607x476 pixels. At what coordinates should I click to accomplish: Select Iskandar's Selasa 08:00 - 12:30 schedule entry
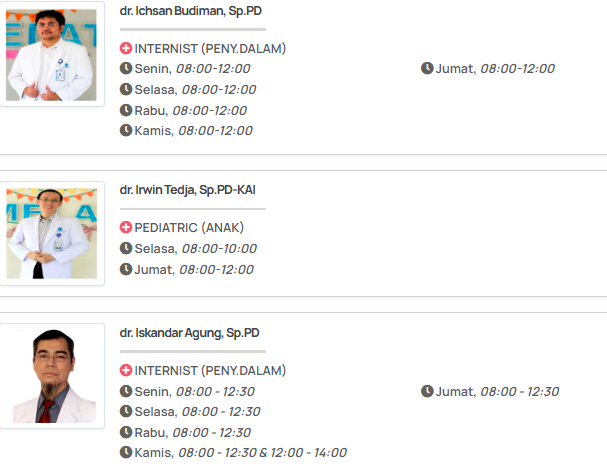tap(196, 412)
